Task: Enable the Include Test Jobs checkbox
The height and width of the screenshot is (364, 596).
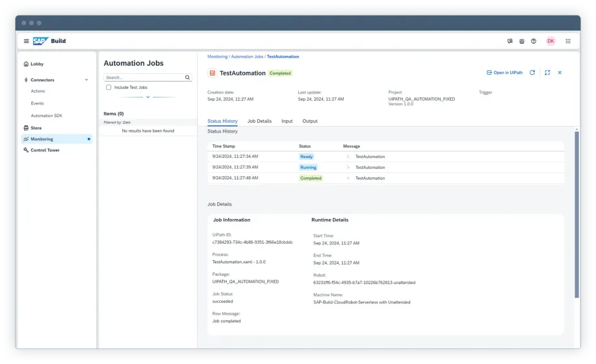Action: (x=109, y=87)
